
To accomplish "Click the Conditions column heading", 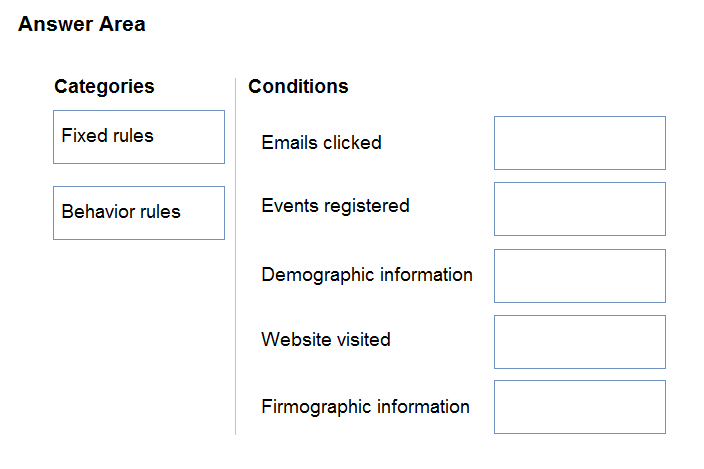I will (298, 86).
